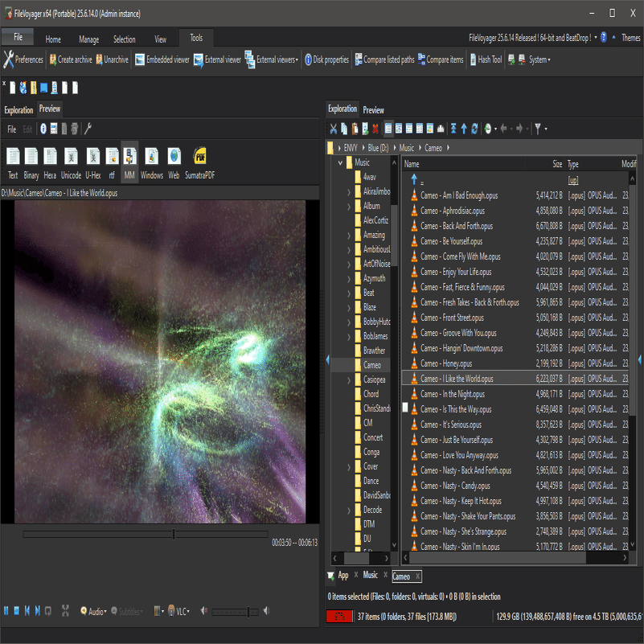Open the System dropdown
The height and width of the screenshot is (644, 644).
539,59
